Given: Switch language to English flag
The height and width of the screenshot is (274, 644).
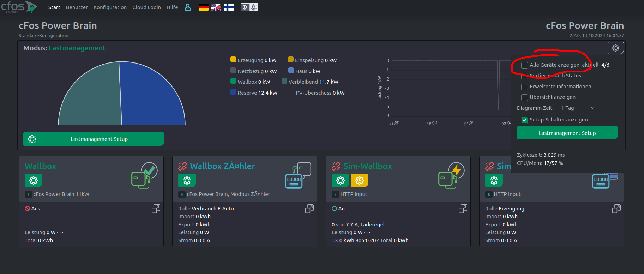Looking at the screenshot, I should click(x=216, y=7).
